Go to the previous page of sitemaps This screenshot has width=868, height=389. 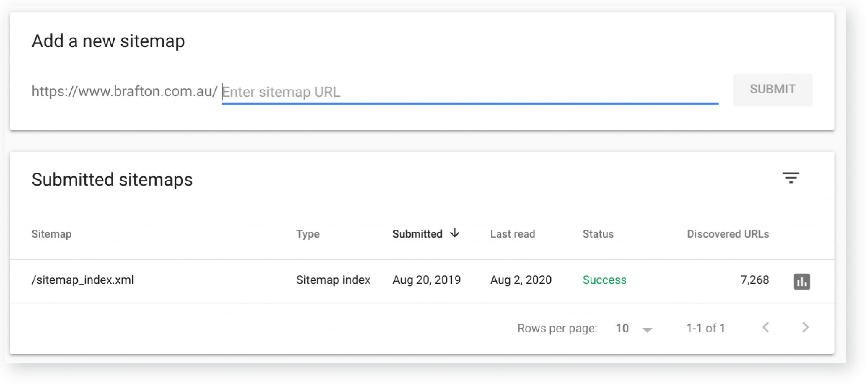[x=765, y=327]
